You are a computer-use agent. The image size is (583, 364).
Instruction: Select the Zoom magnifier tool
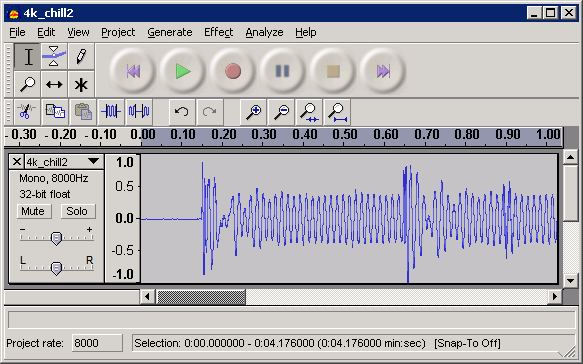27,84
